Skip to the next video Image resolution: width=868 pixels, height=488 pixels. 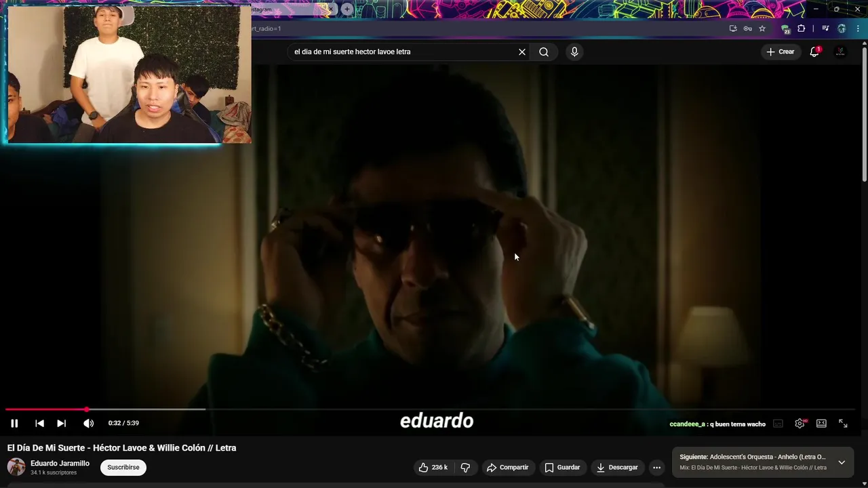61,423
